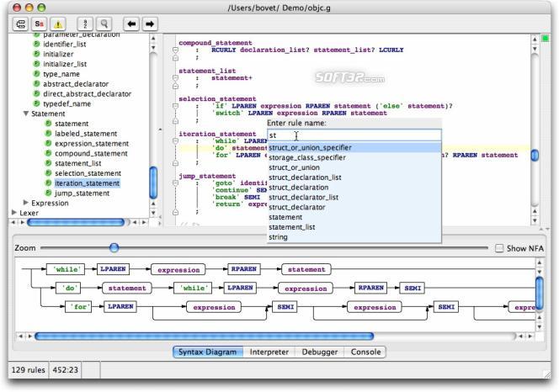Click the yellow warning triangle icon
Image resolution: width=559 pixels, height=392 pixels.
[59, 24]
